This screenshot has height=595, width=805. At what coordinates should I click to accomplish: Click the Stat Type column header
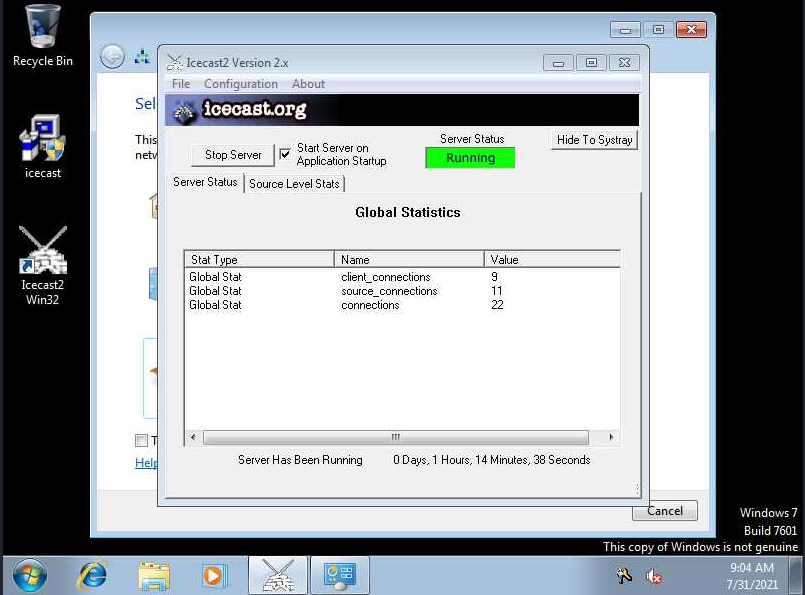[258, 259]
